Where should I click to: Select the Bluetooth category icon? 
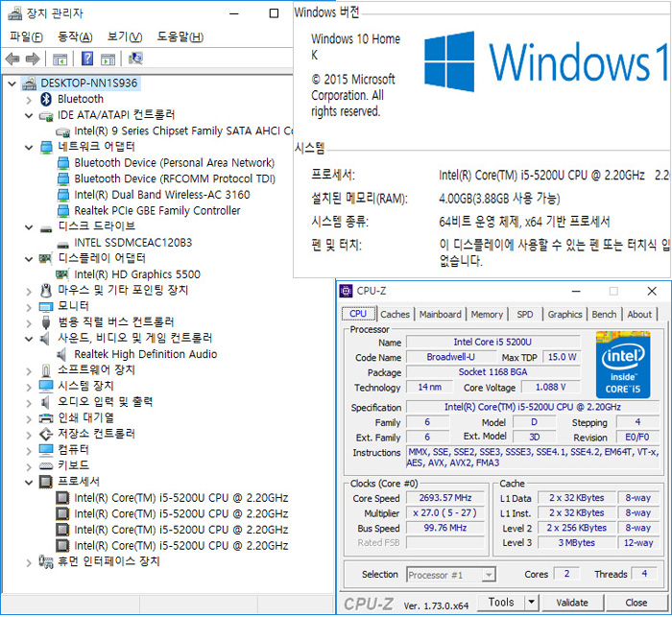click(46, 100)
